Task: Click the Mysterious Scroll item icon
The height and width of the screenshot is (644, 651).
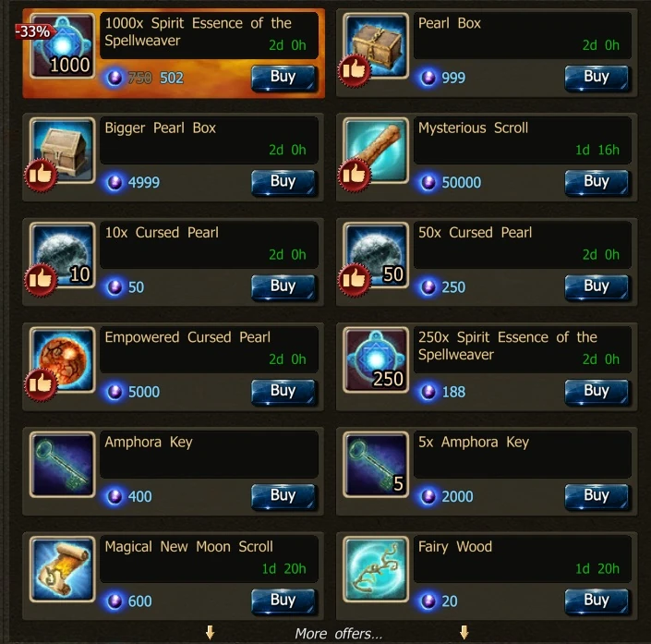Action: tap(376, 151)
